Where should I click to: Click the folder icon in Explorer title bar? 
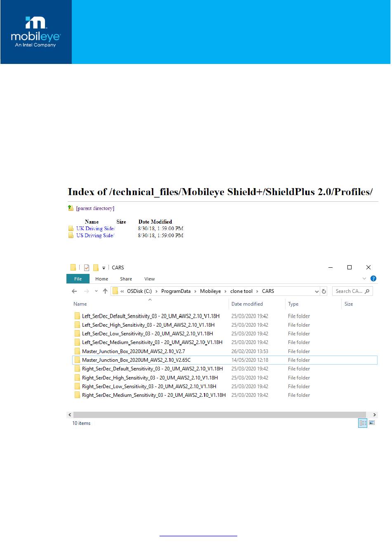point(73,268)
